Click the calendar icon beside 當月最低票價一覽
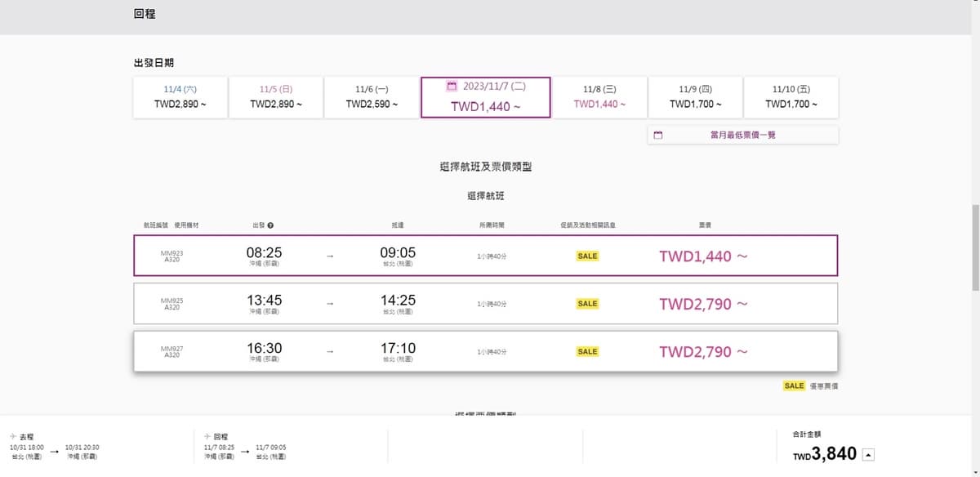 pos(659,135)
